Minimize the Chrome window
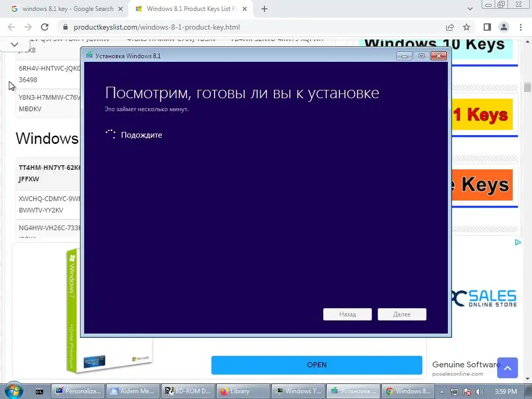 pyautogui.click(x=488, y=5)
